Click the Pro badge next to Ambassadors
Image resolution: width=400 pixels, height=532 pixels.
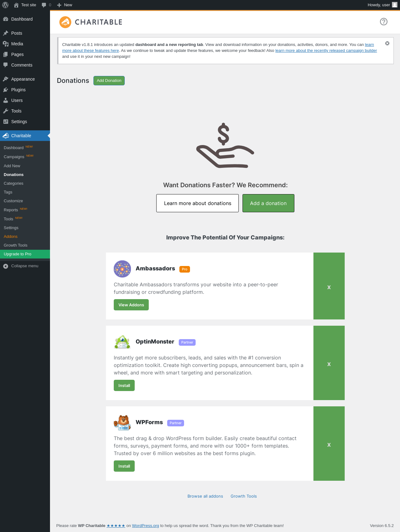point(185,269)
